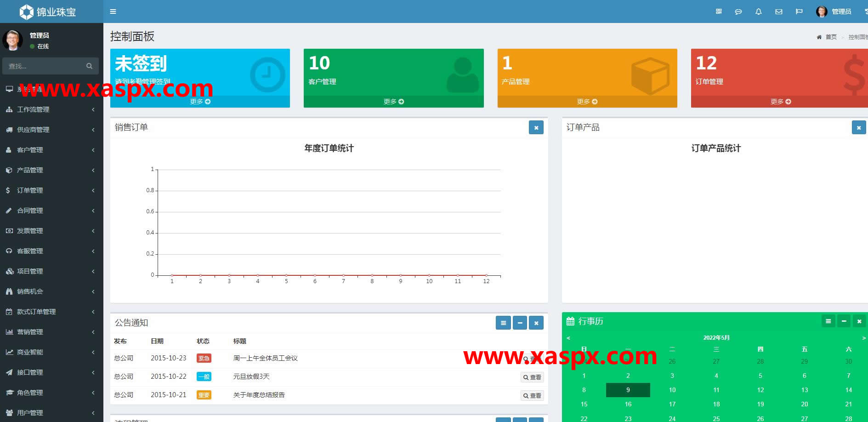Open the 公告通知 panel list menu button
The image size is (868, 422).
click(503, 323)
